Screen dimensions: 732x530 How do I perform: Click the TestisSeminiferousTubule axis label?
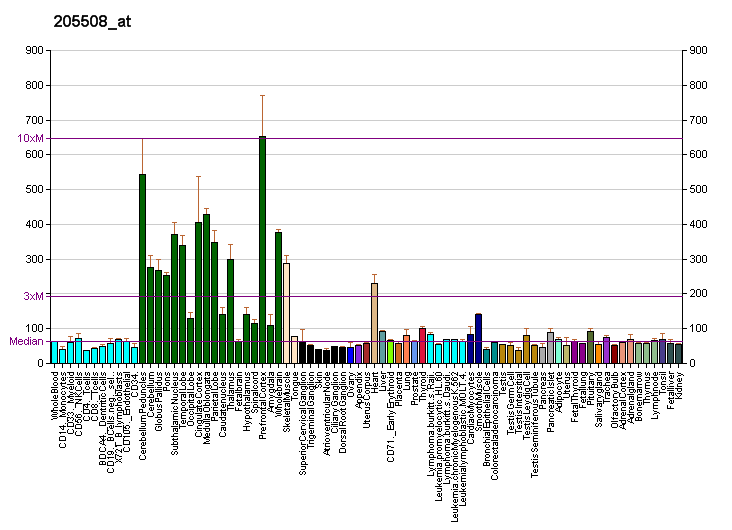pyautogui.click(x=535, y=424)
